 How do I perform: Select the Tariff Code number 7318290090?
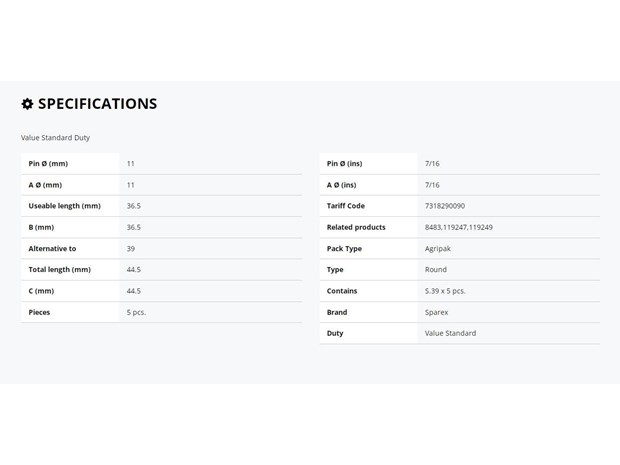[x=445, y=206]
